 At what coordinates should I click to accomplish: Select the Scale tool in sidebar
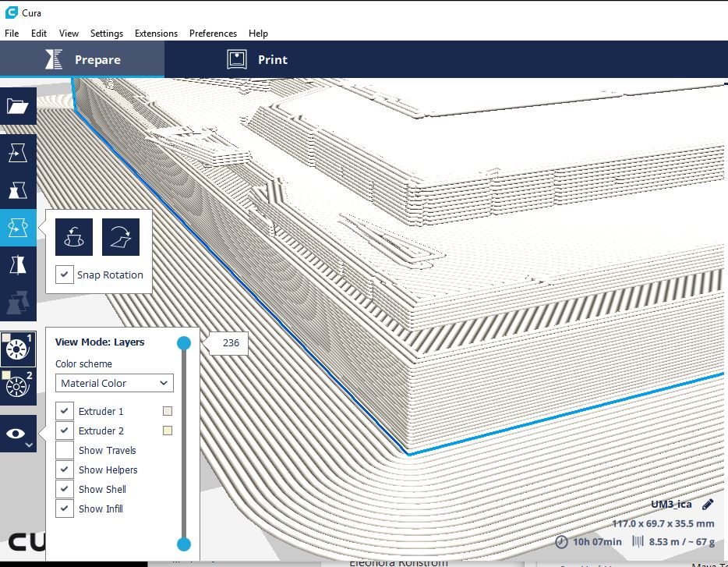click(18, 190)
